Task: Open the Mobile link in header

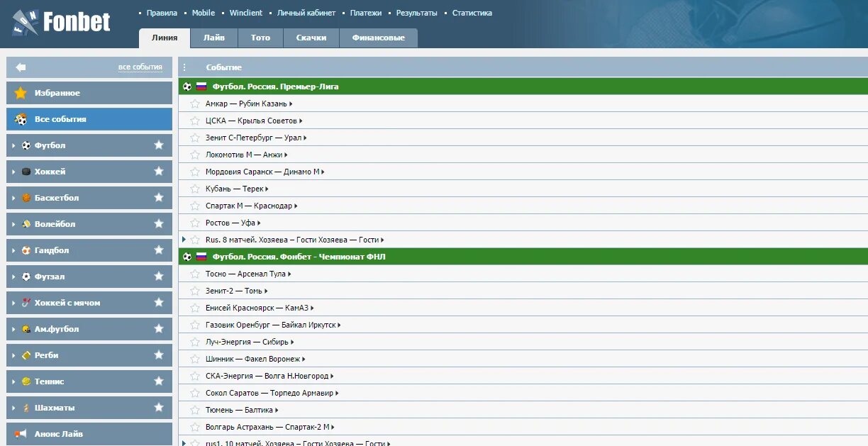Action: point(204,13)
